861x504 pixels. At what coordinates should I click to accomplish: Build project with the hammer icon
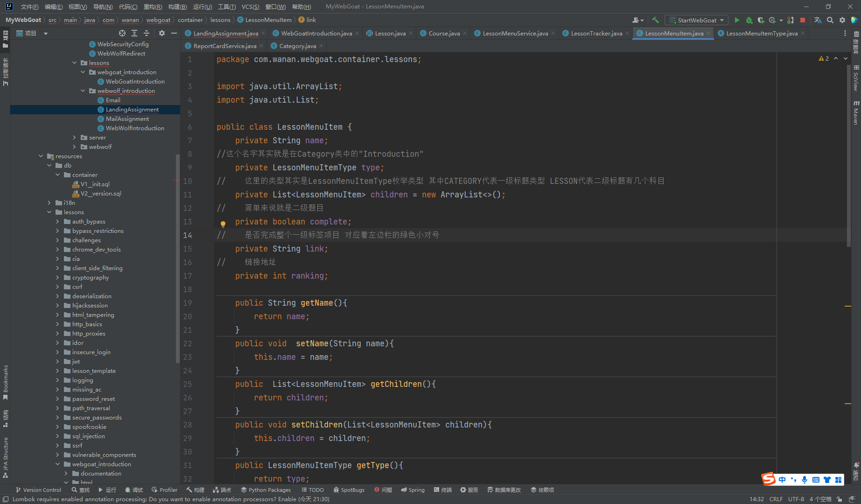click(x=655, y=20)
